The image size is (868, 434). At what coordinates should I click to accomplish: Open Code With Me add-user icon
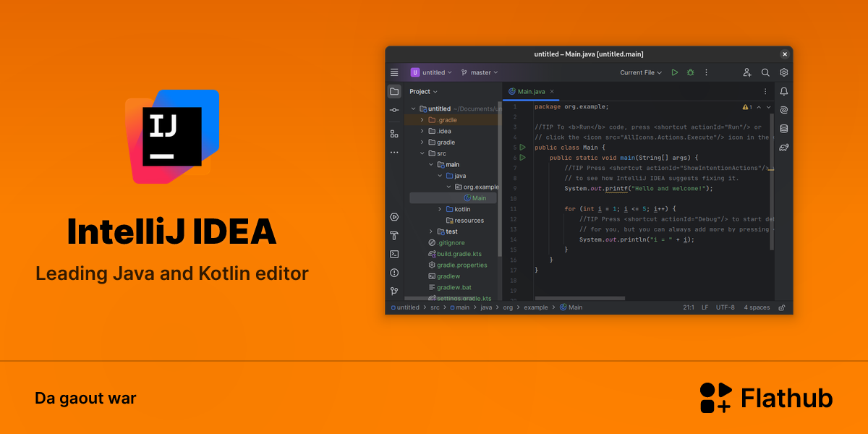coord(747,72)
